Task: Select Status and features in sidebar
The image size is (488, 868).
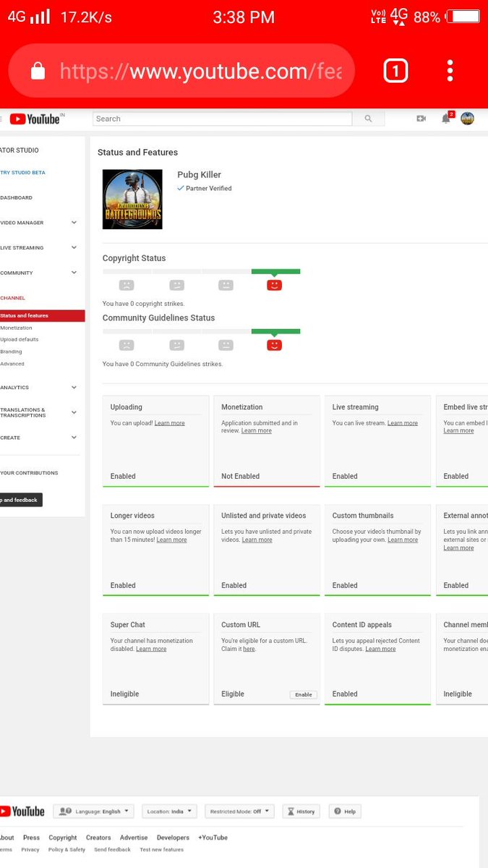Action: [41, 316]
